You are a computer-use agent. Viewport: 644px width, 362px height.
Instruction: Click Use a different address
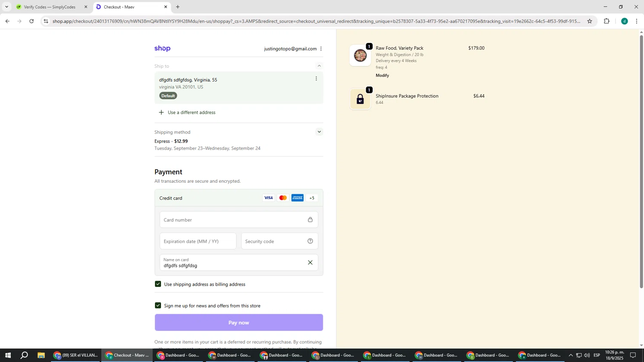pos(187,113)
